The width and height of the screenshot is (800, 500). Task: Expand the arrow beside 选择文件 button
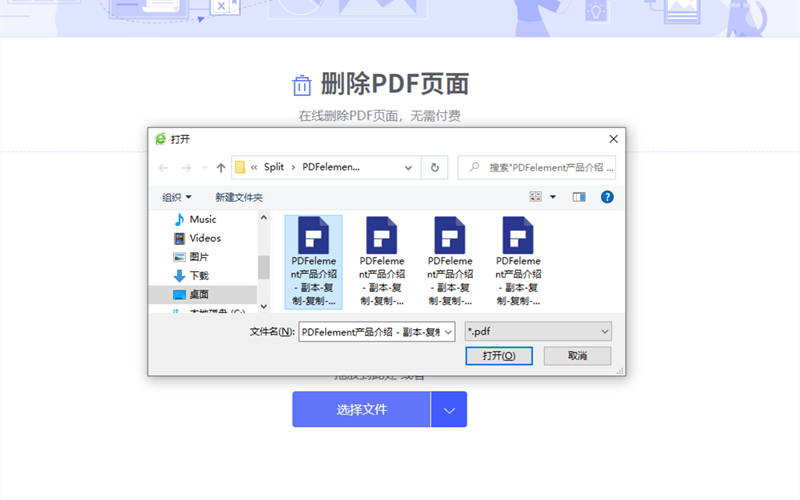pos(449,410)
